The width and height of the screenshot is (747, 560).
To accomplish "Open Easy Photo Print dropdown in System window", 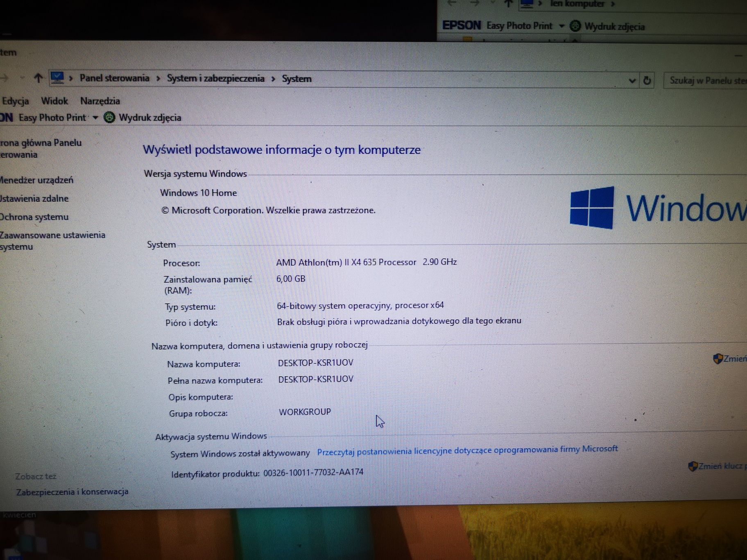I will (95, 118).
